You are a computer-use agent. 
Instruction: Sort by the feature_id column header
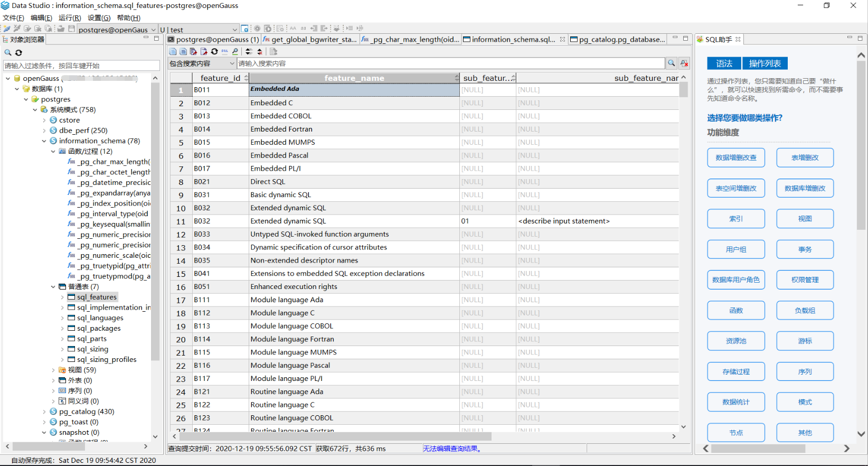(x=220, y=78)
